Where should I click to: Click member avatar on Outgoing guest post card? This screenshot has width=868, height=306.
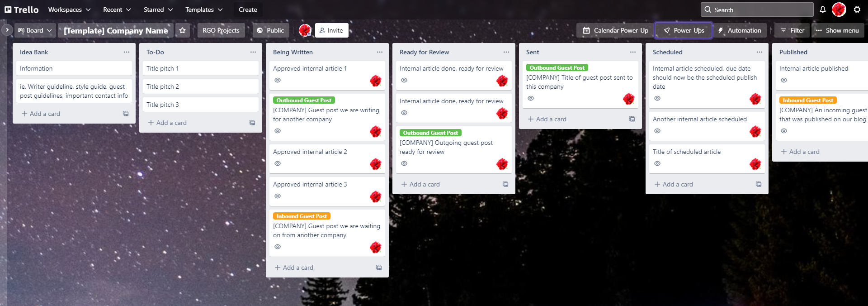click(502, 164)
